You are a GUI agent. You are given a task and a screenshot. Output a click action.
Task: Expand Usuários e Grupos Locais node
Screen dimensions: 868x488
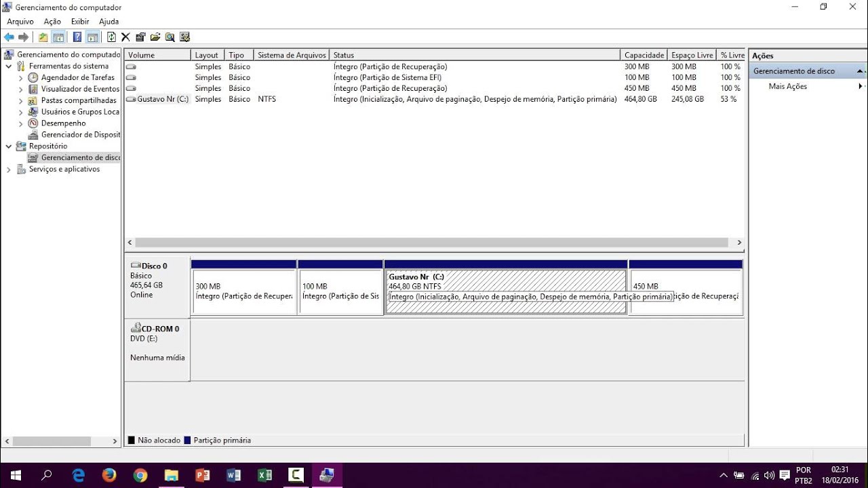[20, 113]
